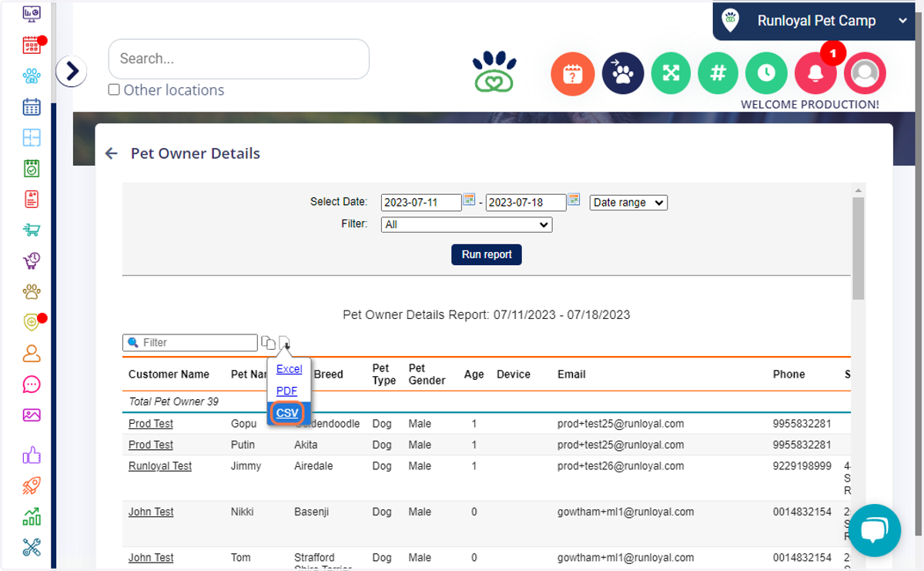Click the orange calendar question-mark header icon

point(572,74)
